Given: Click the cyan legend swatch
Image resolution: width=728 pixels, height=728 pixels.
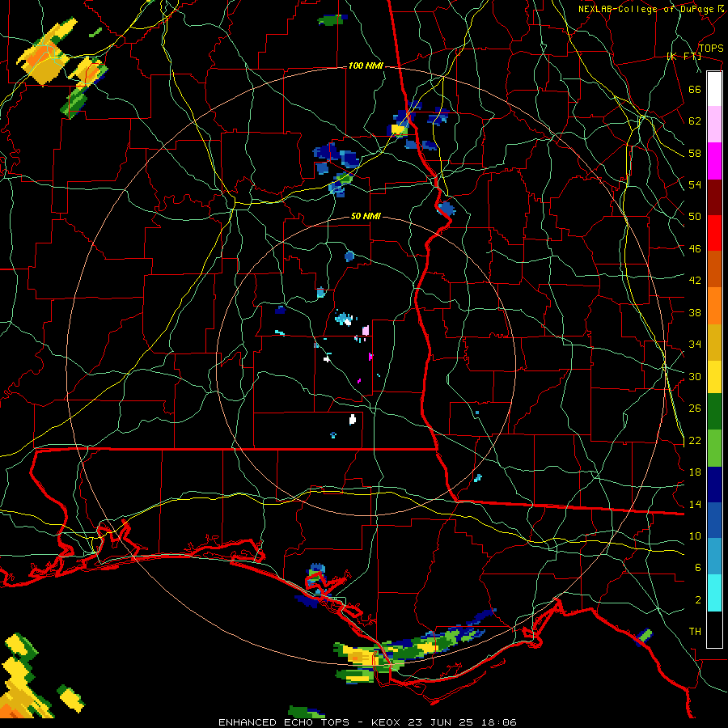Looking at the screenshot, I should coord(714,593).
